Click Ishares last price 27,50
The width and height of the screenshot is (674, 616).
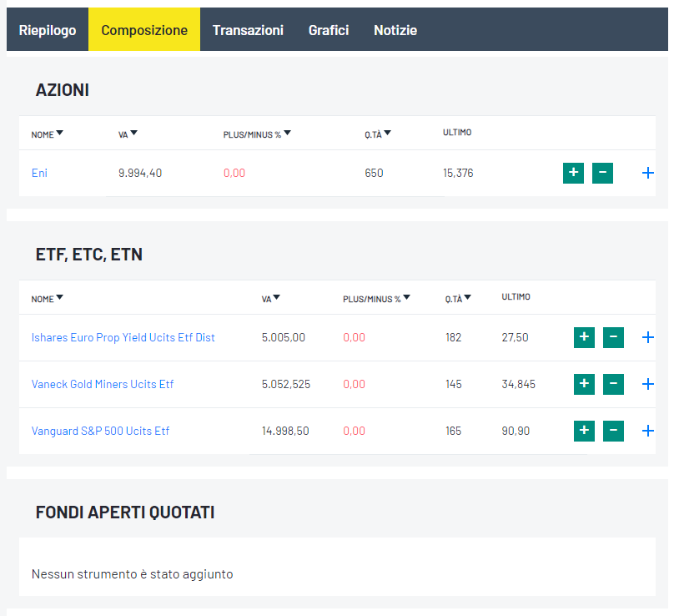pyautogui.click(x=515, y=337)
